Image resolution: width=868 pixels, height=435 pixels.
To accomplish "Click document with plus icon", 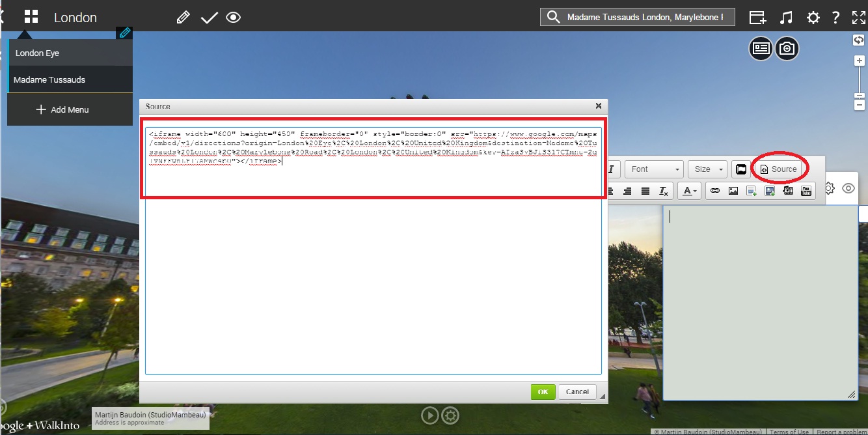I will point(752,191).
